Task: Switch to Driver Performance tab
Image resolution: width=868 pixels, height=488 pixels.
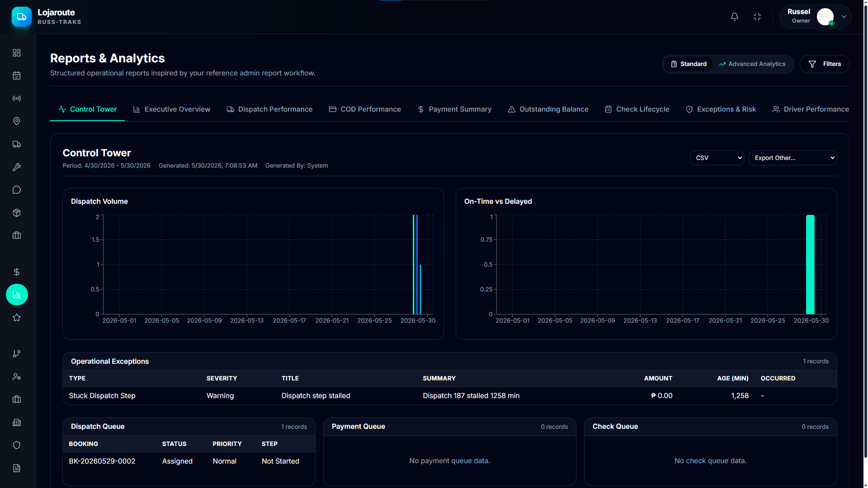Action: [811, 109]
